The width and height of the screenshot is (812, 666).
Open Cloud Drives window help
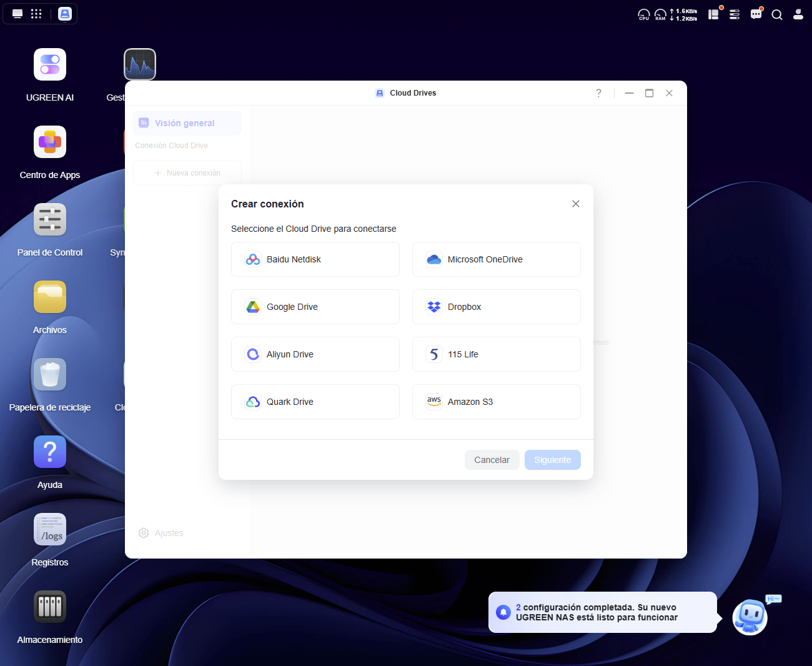598,93
